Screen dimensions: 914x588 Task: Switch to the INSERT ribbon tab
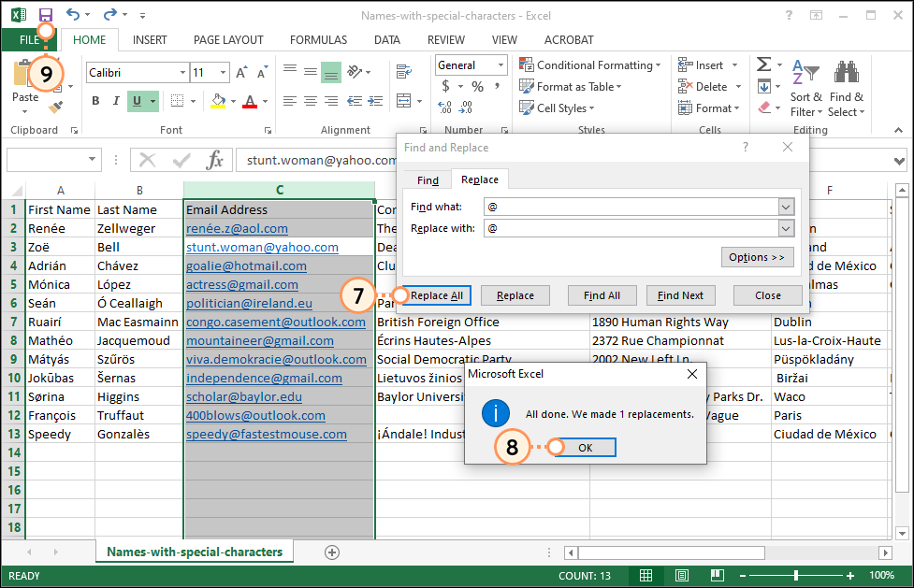(x=150, y=39)
